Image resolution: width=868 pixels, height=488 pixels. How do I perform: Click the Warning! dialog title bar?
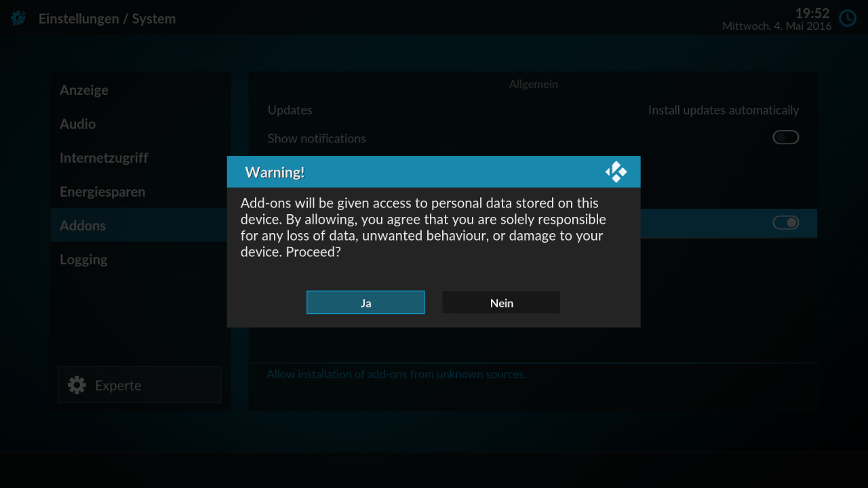[x=275, y=171]
